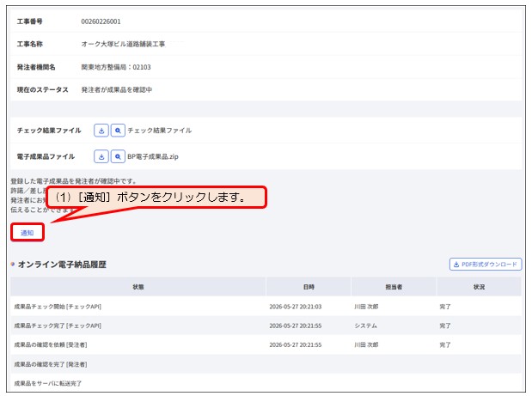This screenshot has width=532, height=396.
Task: Click the 発注者機関名 value 関東地方整備局：02103
Action: point(116,67)
